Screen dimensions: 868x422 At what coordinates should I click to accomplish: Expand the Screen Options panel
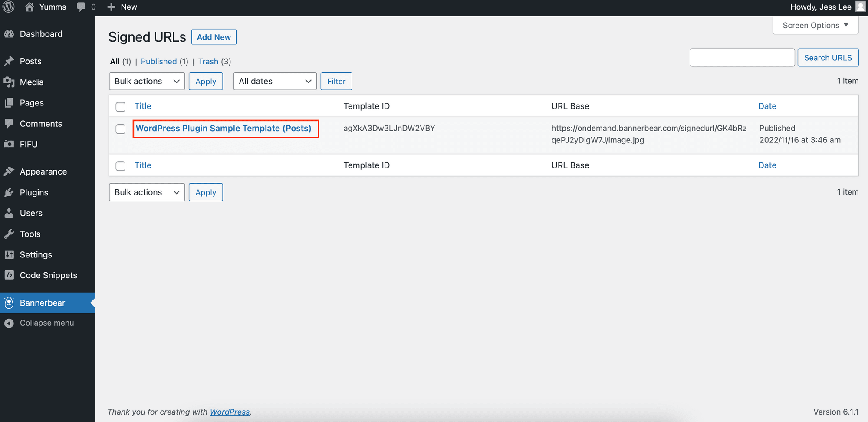point(815,25)
